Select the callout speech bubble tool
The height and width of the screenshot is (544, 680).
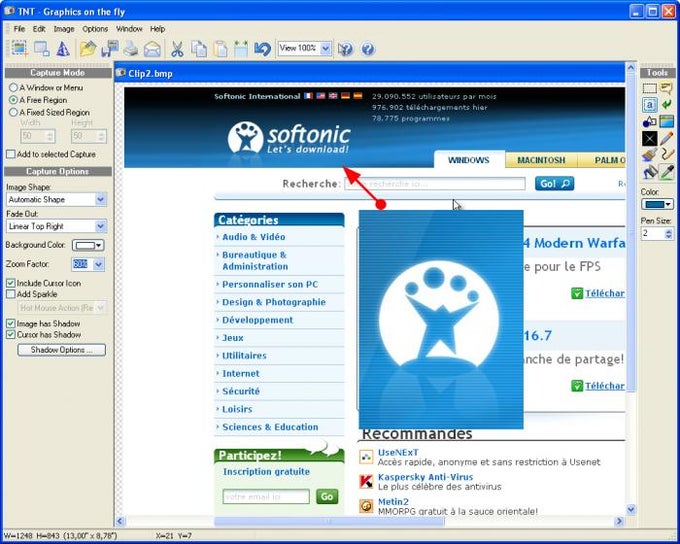point(666,88)
